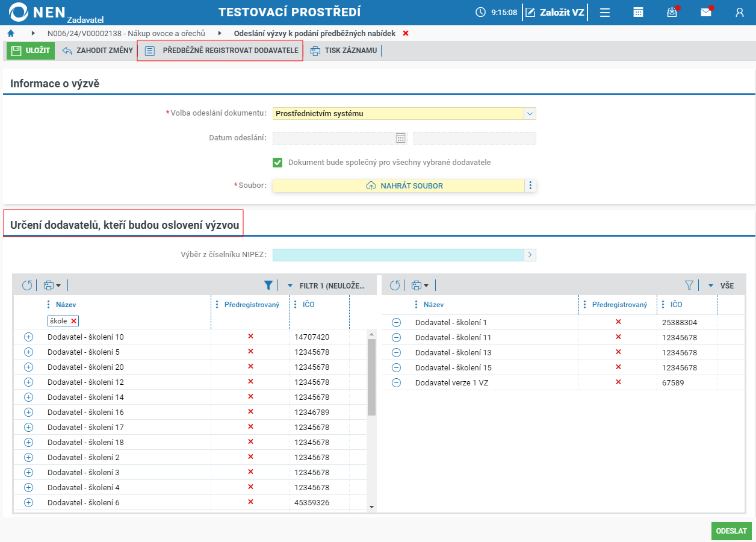
Task: Click the NEN Zadavatel logo
Action: (x=57, y=13)
